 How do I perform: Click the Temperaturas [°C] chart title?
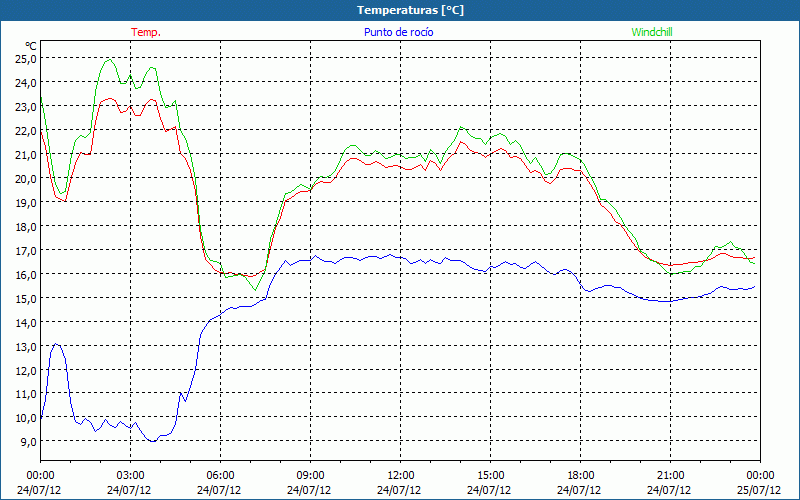coord(410,10)
